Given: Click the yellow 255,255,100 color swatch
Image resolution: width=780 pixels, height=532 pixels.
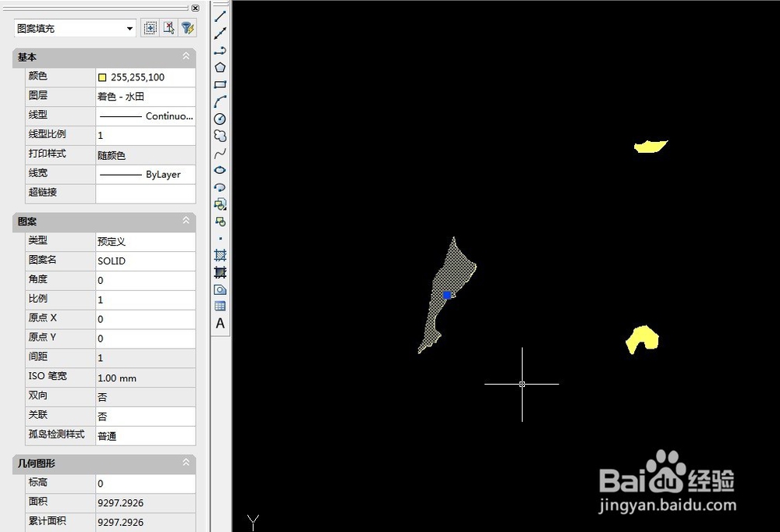Looking at the screenshot, I should [x=102, y=77].
